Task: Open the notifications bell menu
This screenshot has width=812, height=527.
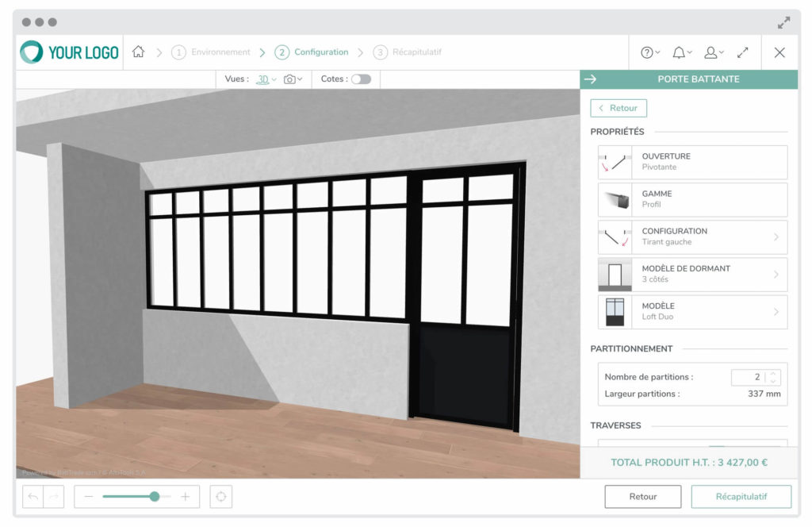Action: click(x=682, y=52)
